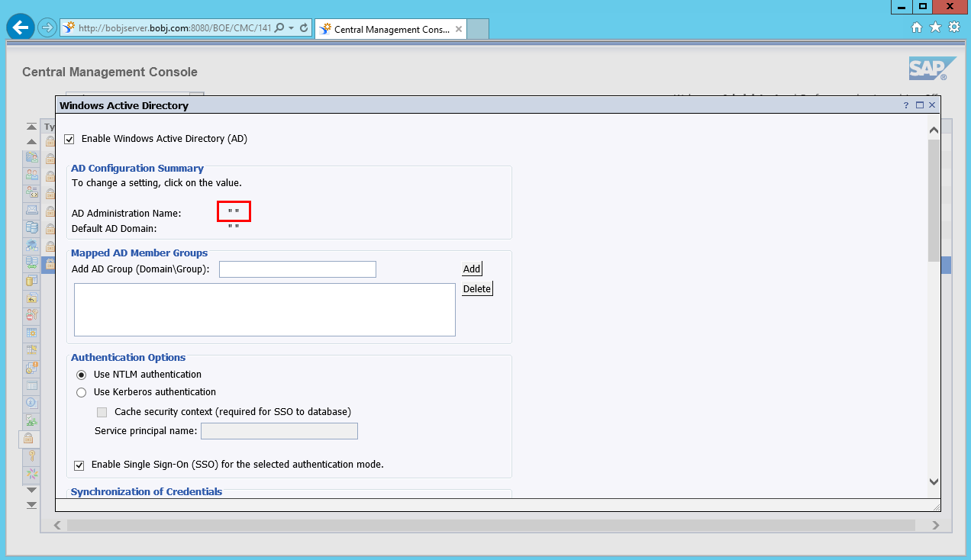Click the yellow cylinder database sidebar icon

tap(31, 280)
